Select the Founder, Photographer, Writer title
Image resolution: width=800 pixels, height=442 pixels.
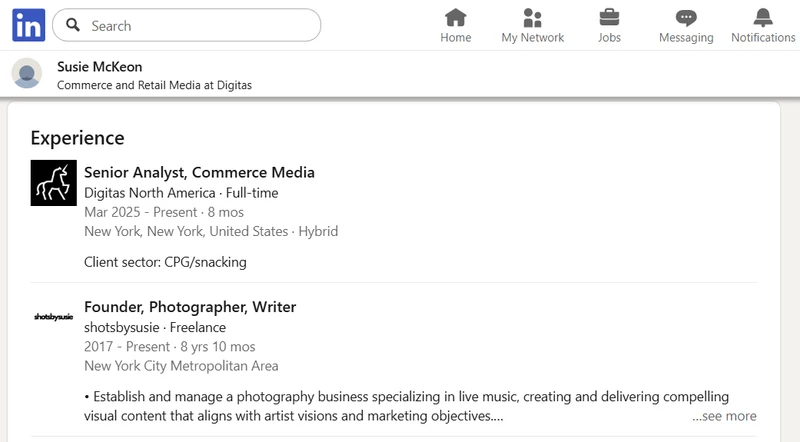tap(190, 307)
